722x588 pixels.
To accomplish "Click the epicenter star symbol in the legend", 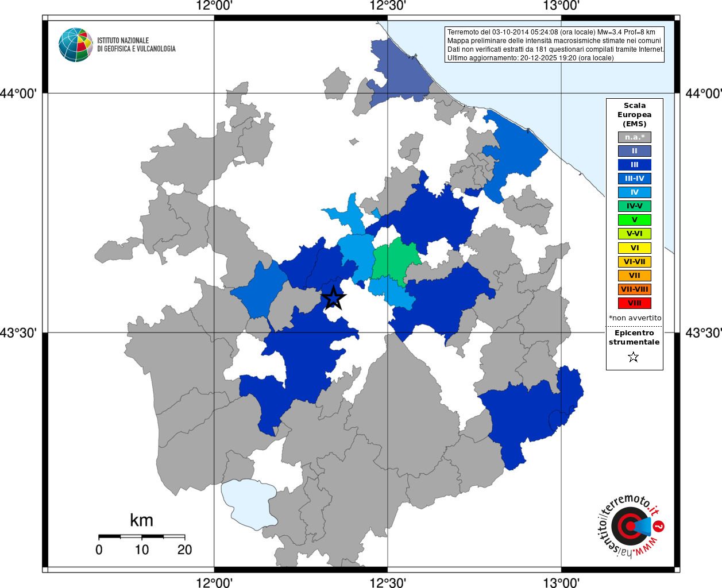I will [634, 357].
